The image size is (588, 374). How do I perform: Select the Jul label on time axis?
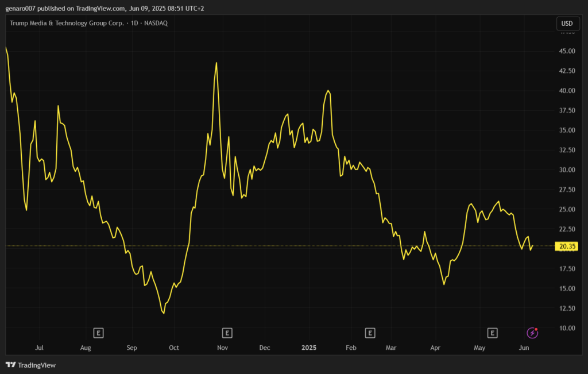(x=39, y=348)
